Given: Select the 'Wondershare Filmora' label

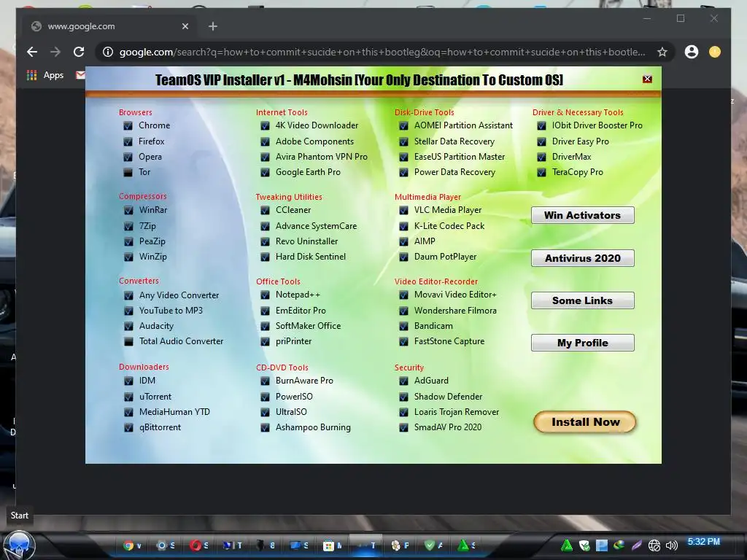Looking at the screenshot, I should click(x=455, y=311).
